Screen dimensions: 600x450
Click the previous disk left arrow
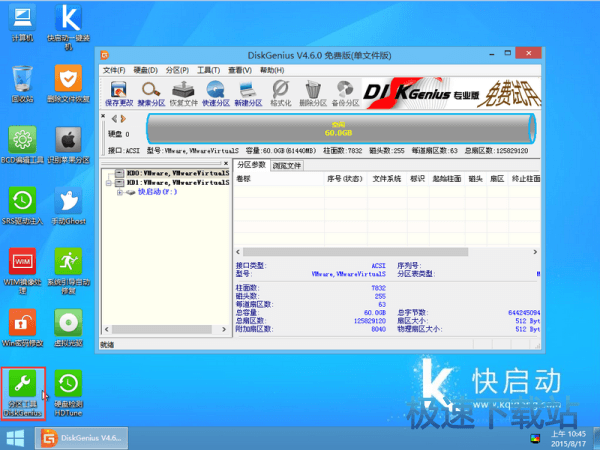click(114, 119)
